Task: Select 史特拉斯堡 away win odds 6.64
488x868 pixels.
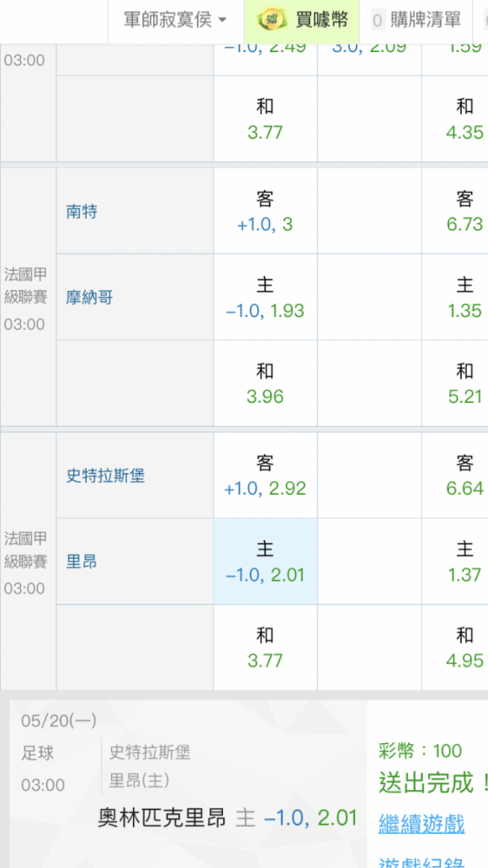Action: click(455, 475)
